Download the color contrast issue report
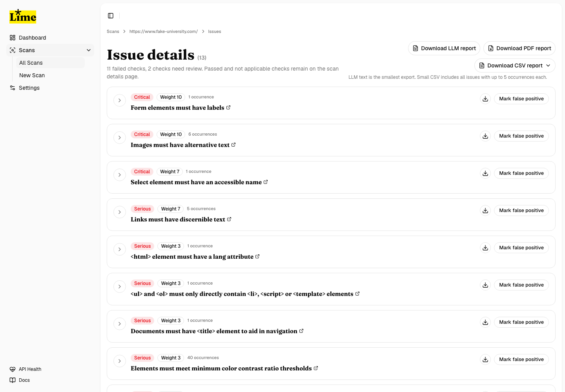565x392 pixels. coord(485,359)
